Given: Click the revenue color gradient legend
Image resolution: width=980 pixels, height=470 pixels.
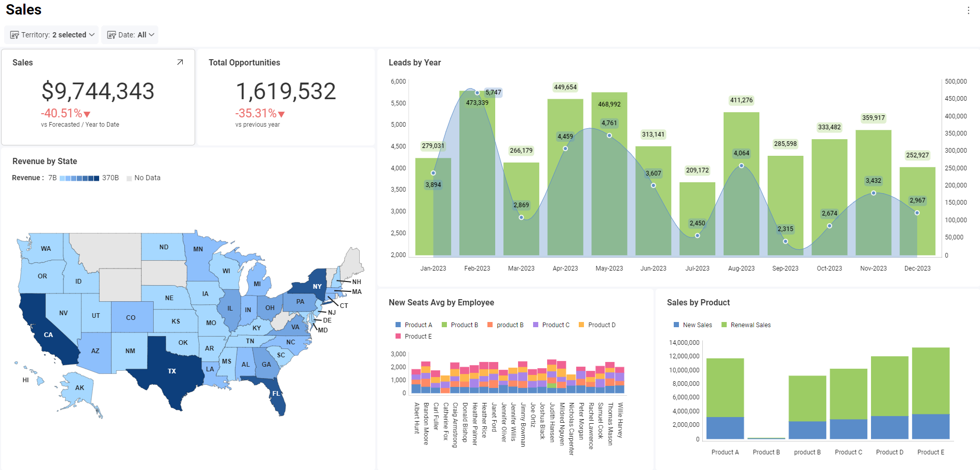Looking at the screenshot, I should [x=79, y=178].
